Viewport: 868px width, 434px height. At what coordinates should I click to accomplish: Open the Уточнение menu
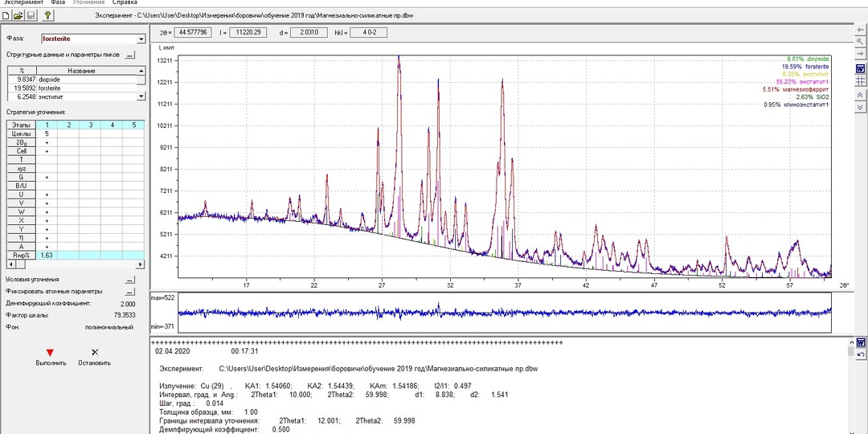click(x=88, y=2)
